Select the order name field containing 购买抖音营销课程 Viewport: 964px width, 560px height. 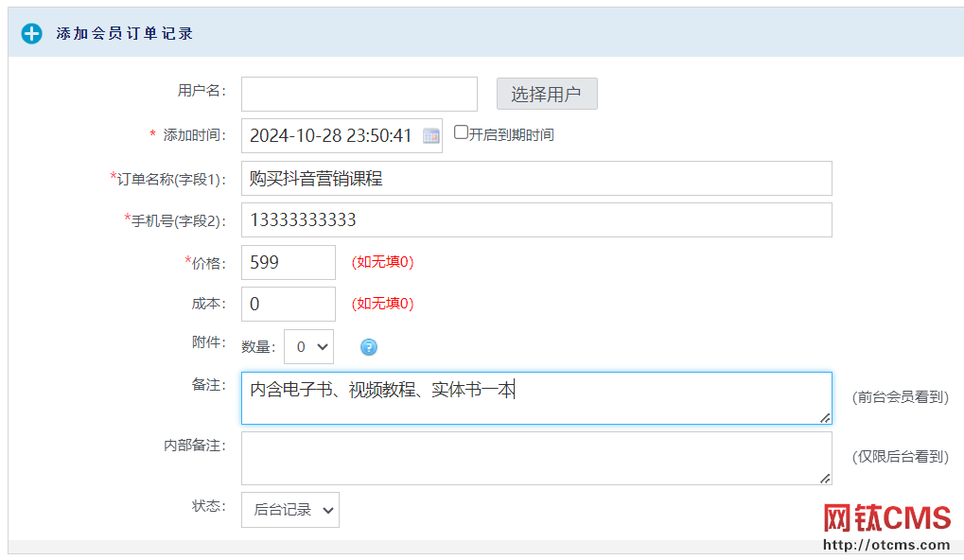pos(536,178)
